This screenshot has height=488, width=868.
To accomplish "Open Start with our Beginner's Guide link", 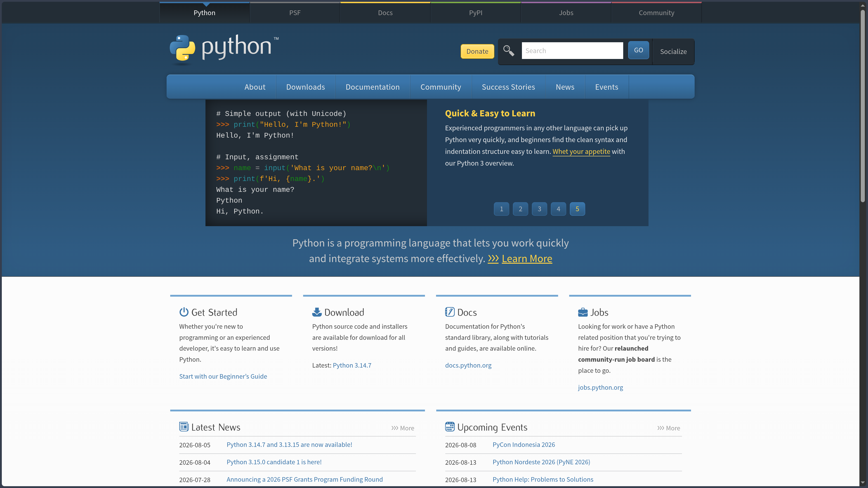I will point(223,376).
